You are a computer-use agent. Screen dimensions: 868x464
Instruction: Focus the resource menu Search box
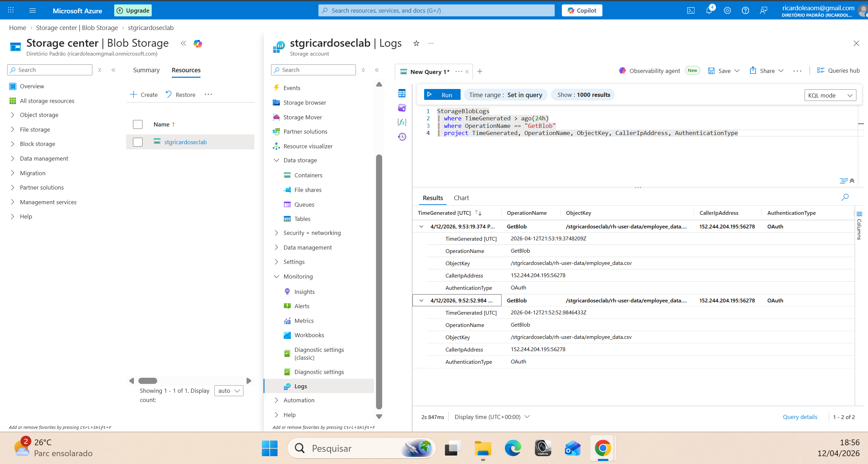coord(313,70)
